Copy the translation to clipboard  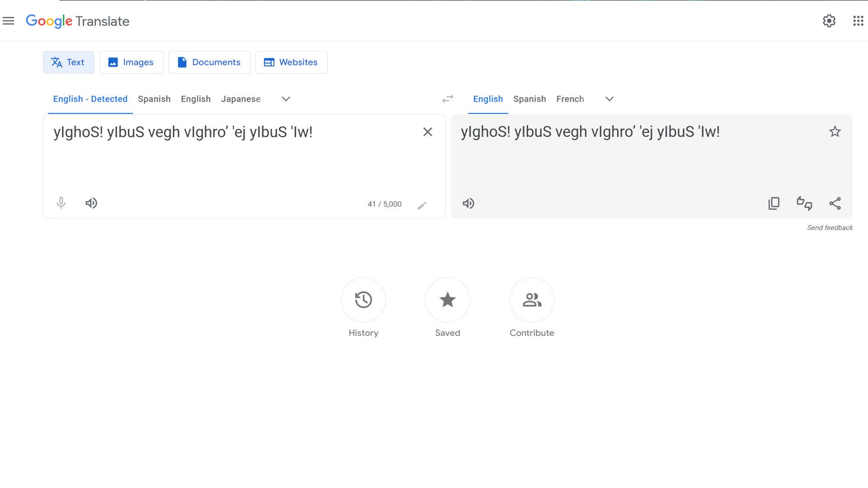coord(774,203)
